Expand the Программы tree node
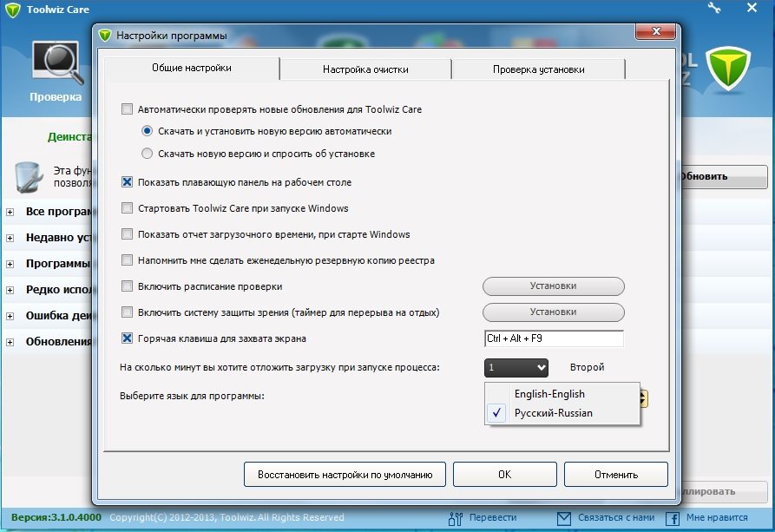Screen dimensions: 775x532 (x=10, y=264)
